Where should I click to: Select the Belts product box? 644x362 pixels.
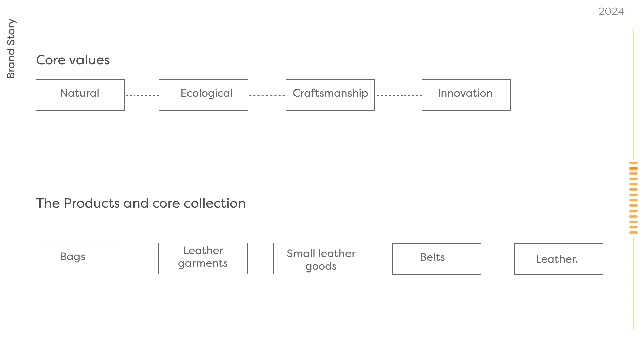coord(437,259)
